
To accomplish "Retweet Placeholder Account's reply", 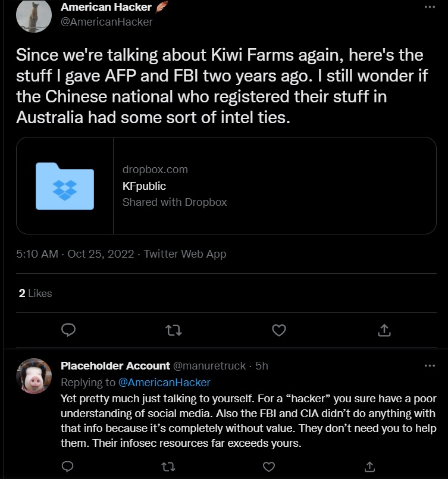I will (x=168, y=465).
